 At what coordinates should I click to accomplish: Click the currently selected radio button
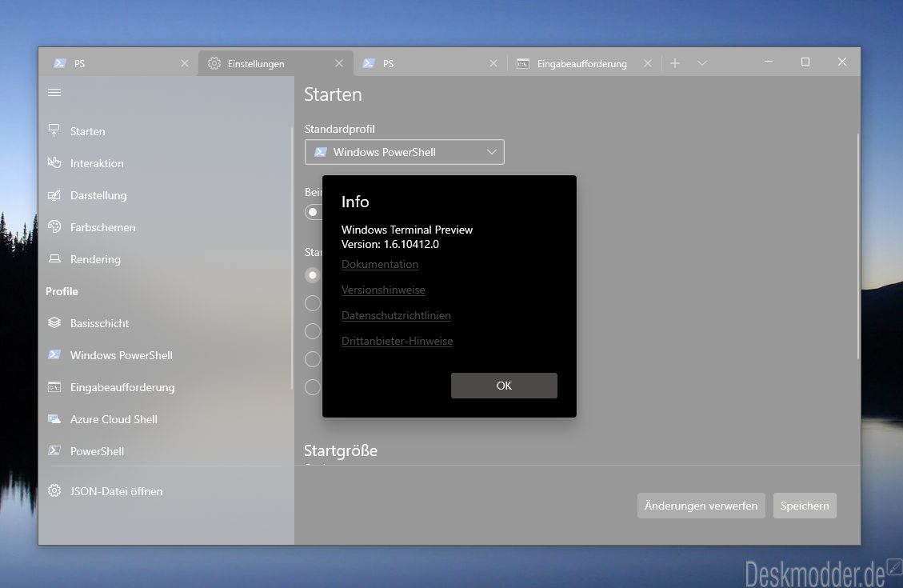click(313, 275)
